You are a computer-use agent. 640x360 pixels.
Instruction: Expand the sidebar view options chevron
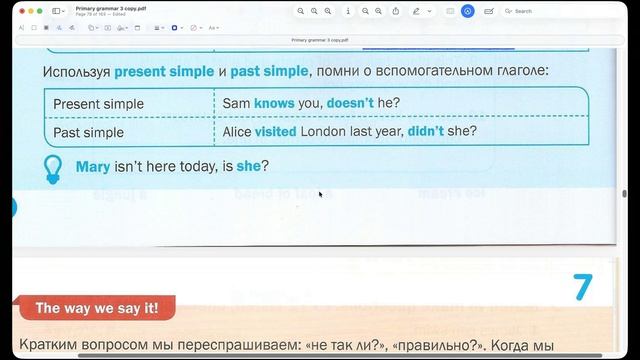point(63,11)
